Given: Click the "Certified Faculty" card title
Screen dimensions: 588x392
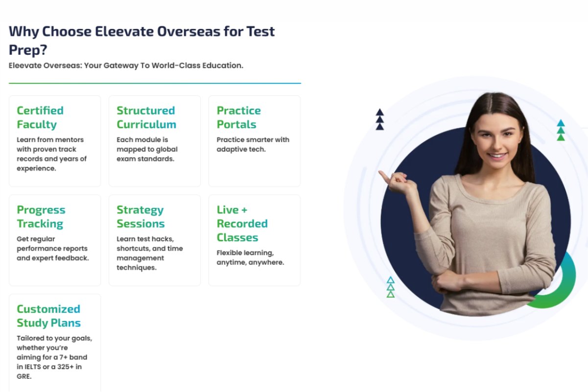Looking at the screenshot, I should pos(40,117).
